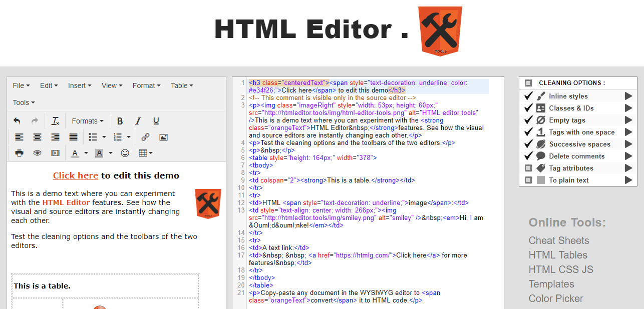Open the Print icon

tap(19, 153)
